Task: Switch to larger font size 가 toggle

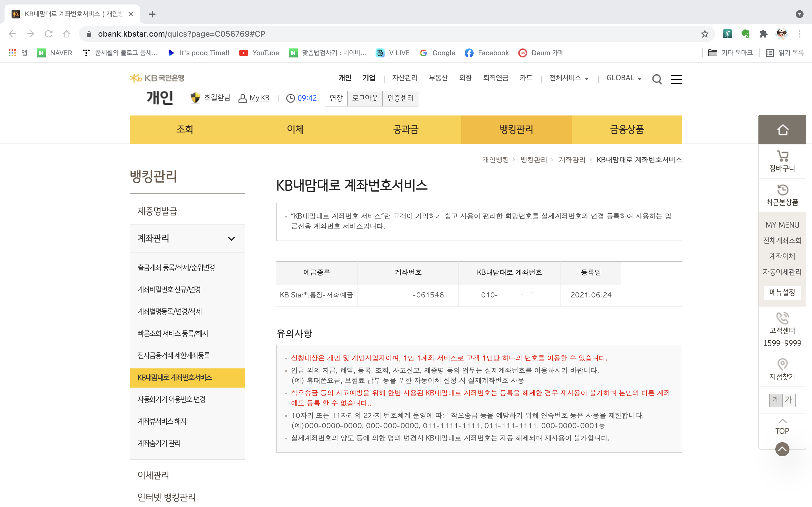Action: [x=789, y=400]
